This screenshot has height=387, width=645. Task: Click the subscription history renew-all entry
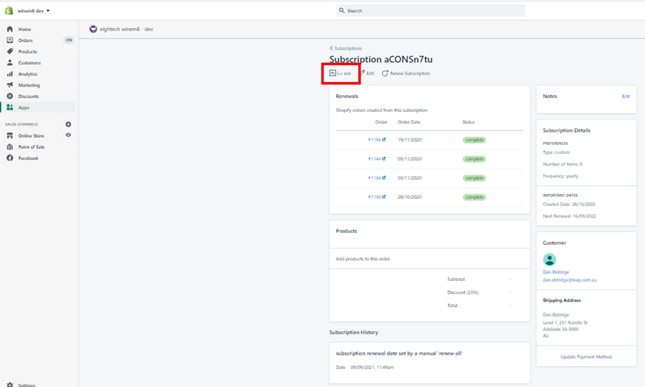399,354
